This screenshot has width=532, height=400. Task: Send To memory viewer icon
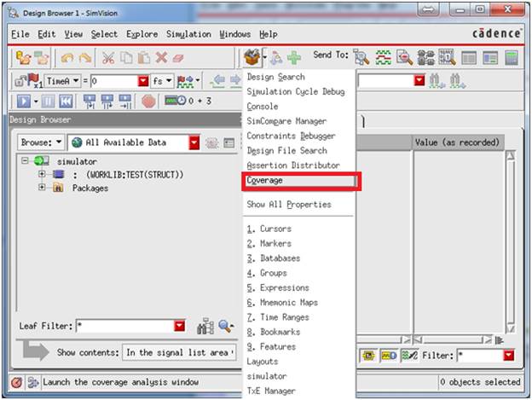tap(448, 57)
